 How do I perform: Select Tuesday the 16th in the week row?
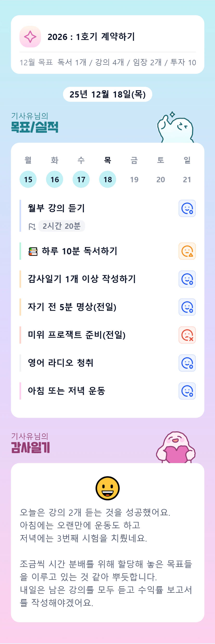tap(55, 179)
